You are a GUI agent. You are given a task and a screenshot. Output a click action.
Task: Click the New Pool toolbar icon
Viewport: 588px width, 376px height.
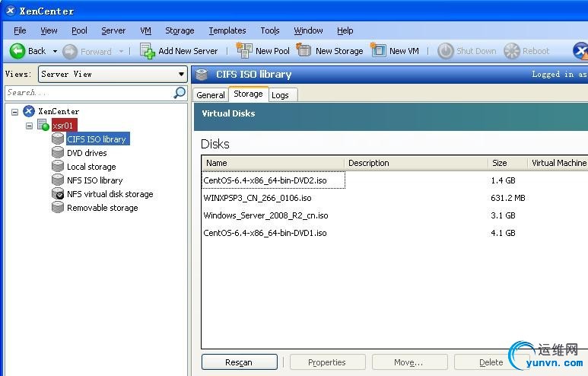(x=244, y=50)
